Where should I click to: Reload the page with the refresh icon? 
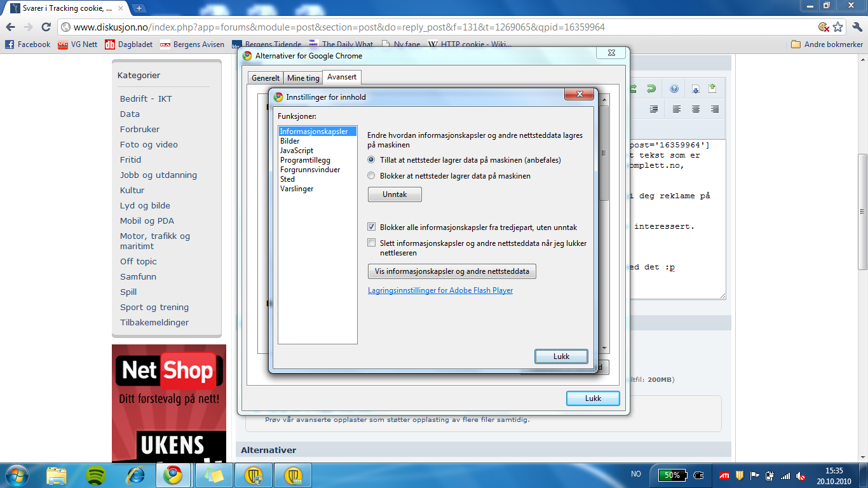[x=46, y=27]
